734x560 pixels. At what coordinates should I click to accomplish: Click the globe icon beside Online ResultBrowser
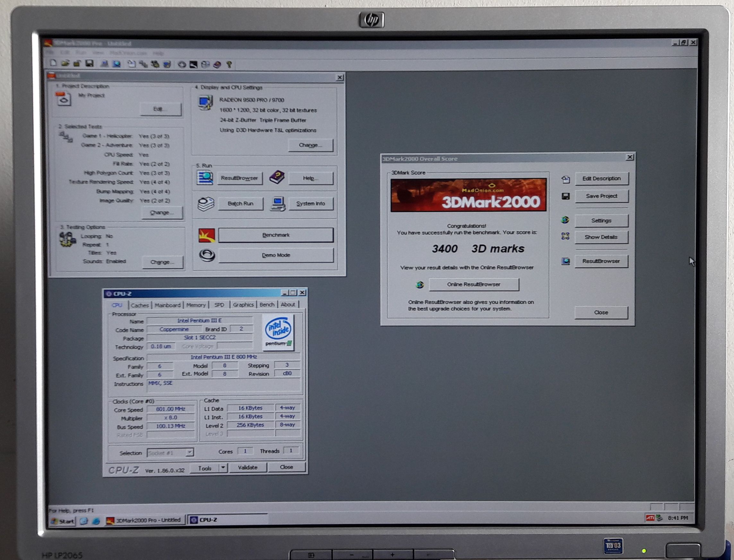click(x=420, y=285)
